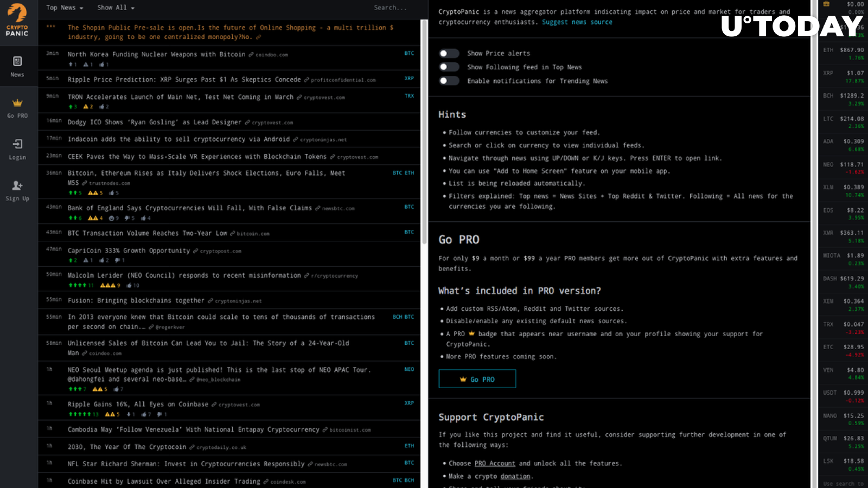This screenshot has height=488, width=868.
Task: Click ETH tag on Italy elections news row
Action: 409,173
